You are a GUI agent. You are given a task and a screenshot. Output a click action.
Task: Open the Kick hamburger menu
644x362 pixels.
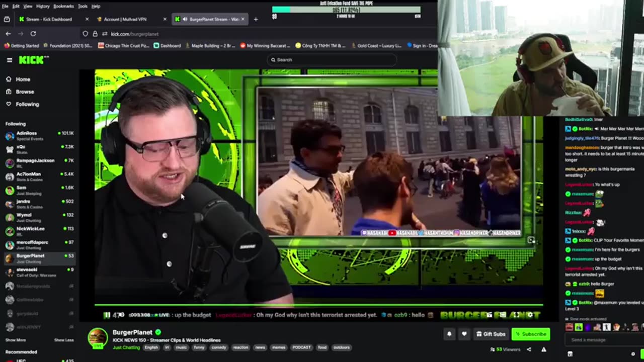coord(10,60)
